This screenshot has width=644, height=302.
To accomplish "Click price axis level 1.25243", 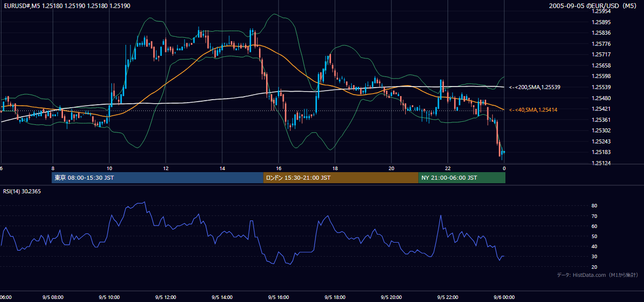I will pos(601,141).
